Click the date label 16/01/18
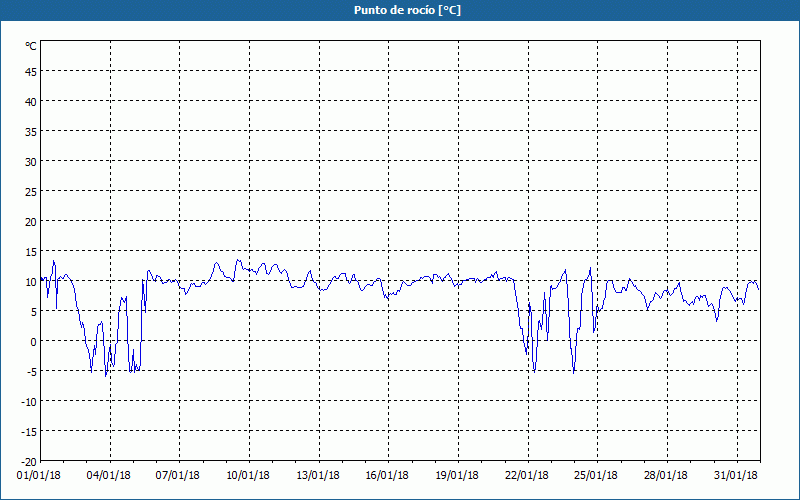The width and height of the screenshot is (800, 500). [x=387, y=476]
